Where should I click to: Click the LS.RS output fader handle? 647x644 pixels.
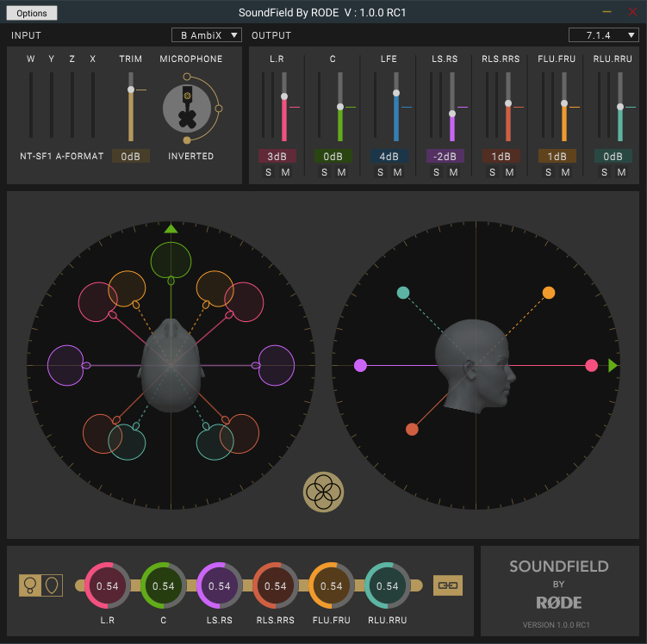(452, 114)
